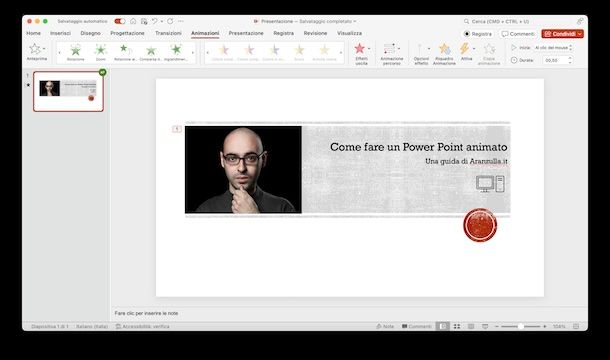Screen dimensions: 610x360
Task: Start slideshow from status bar icon
Action: 485,326
